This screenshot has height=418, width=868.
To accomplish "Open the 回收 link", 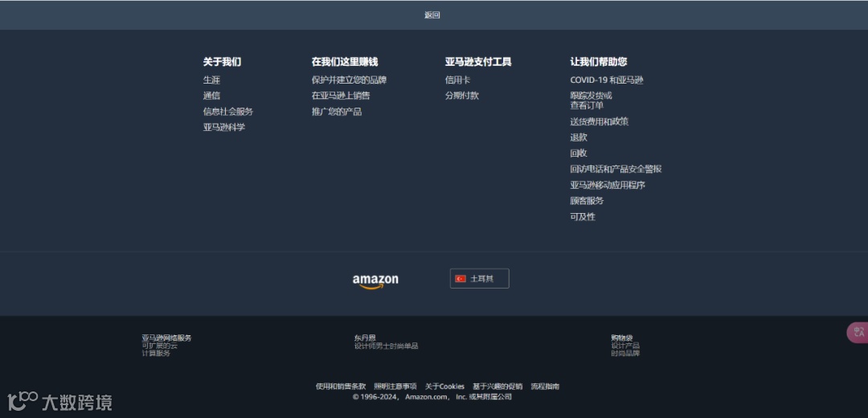I will pos(579,154).
